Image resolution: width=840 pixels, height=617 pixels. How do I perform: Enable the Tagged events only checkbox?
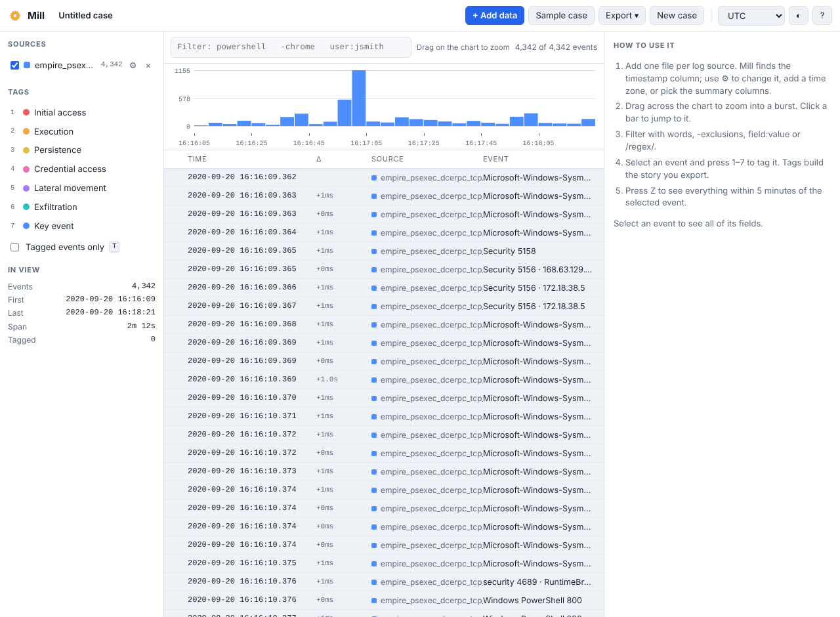(14, 247)
